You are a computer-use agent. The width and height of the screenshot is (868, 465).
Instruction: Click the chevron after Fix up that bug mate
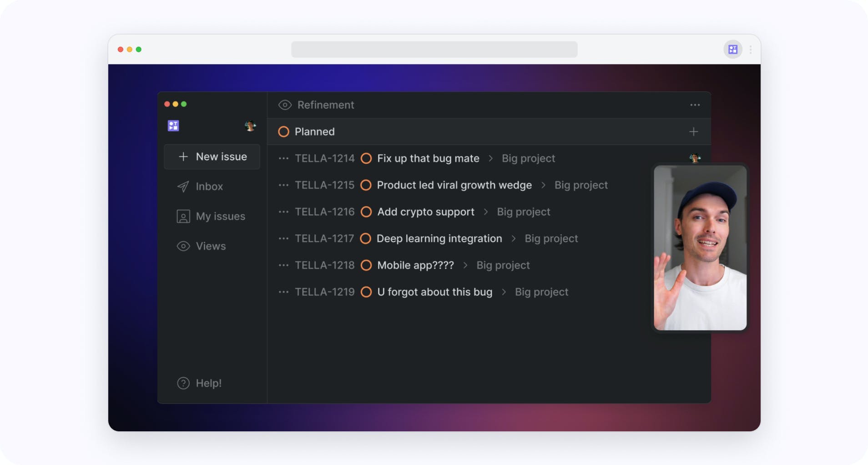click(x=490, y=158)
